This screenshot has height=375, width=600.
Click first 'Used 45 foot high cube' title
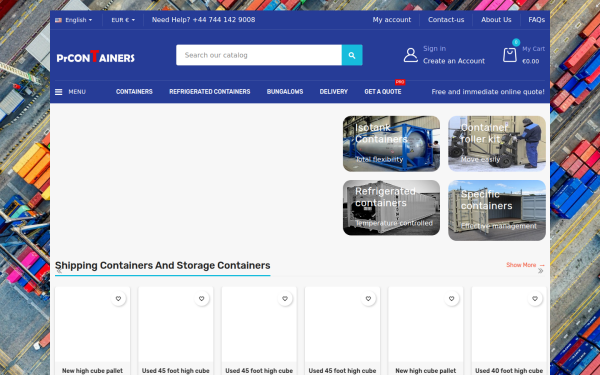(x=176, y=371)
